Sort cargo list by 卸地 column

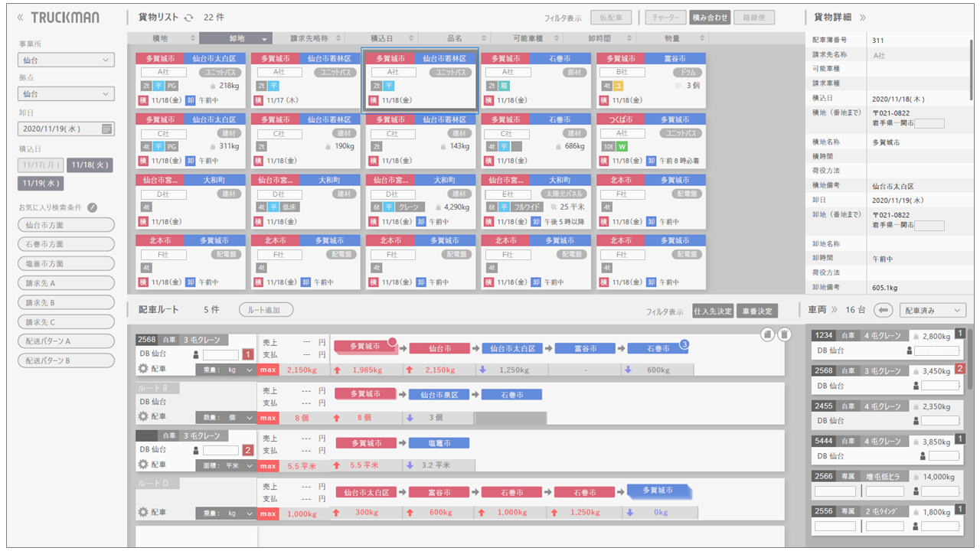[x=235, y=38]
